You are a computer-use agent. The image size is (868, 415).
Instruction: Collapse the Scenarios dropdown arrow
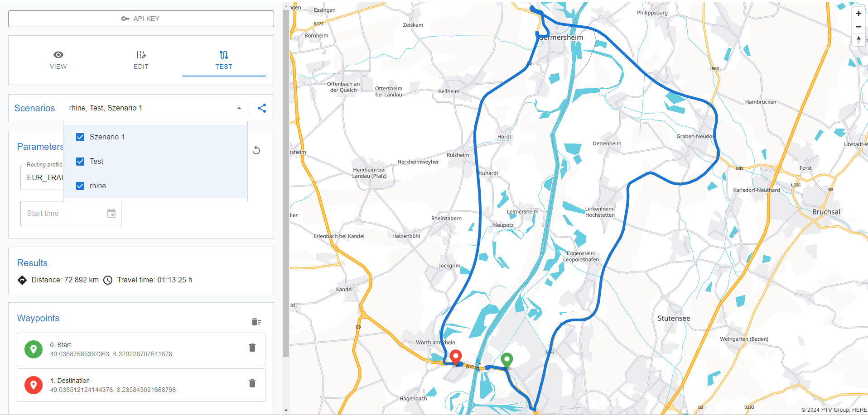(239, 108)
